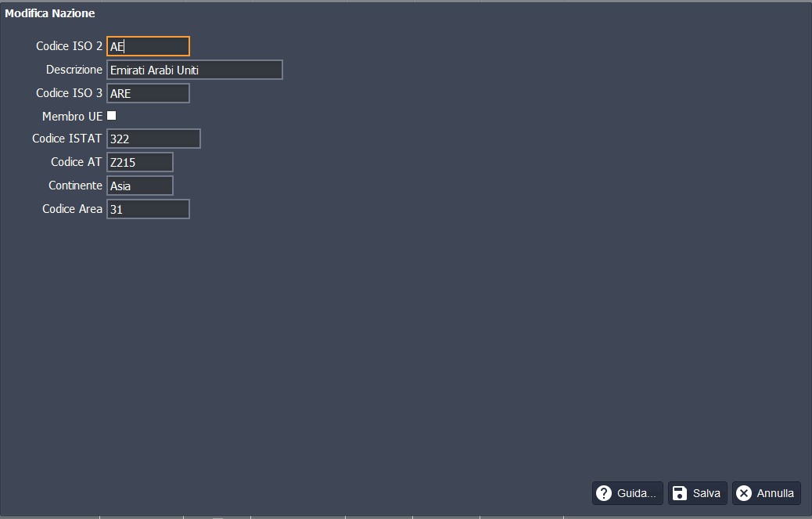Screen dimensions: 812x519
Task: Click into the Codice ISTAT field
Action: 153,139
